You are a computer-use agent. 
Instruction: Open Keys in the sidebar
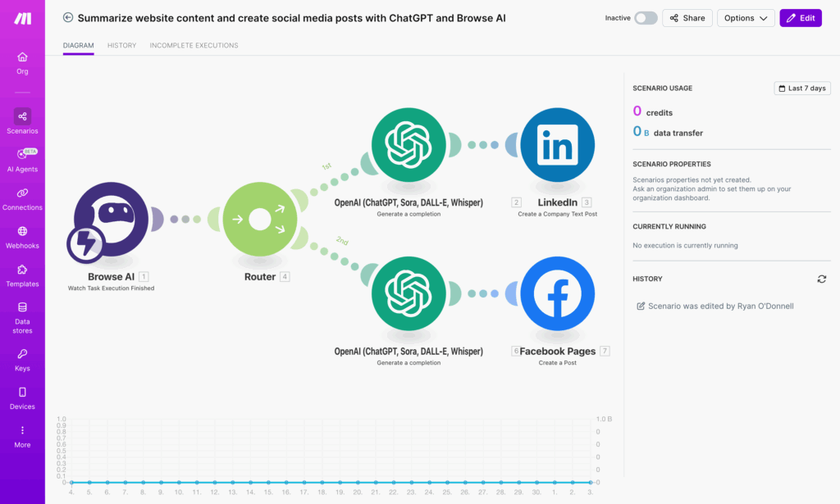(x=22, y=360)
